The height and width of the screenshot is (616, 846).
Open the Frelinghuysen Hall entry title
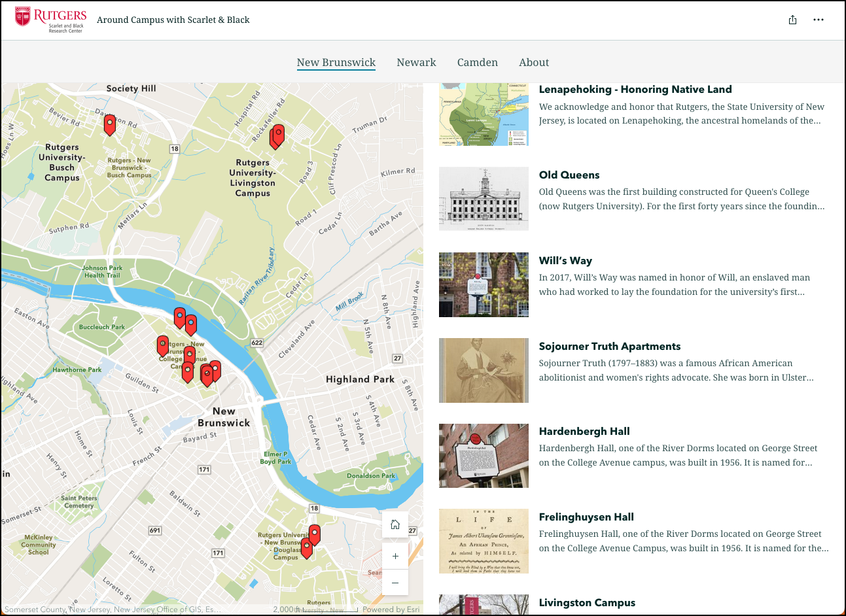click(586, 517)
